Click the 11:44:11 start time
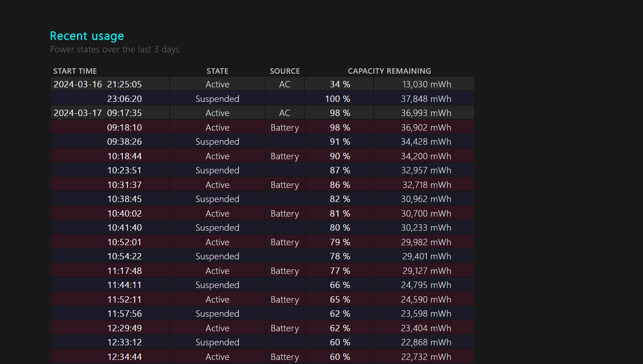Screen dimensions: 643x364 pos(125,285)
